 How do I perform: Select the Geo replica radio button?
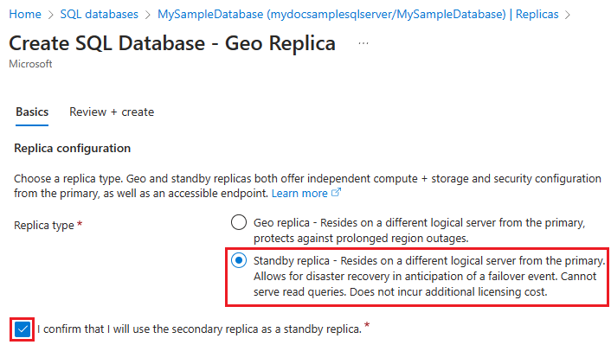coord(239,222)
